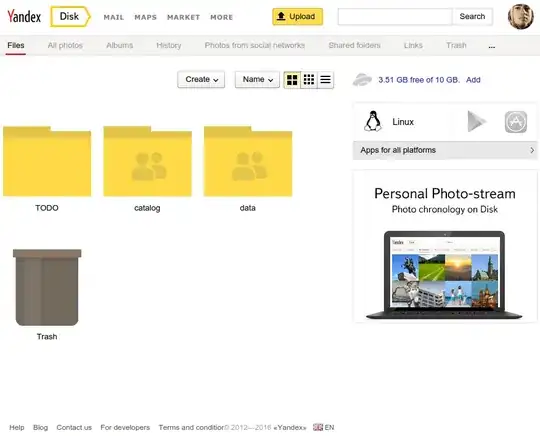Click the disk storage cloud icon

(362, 80)
